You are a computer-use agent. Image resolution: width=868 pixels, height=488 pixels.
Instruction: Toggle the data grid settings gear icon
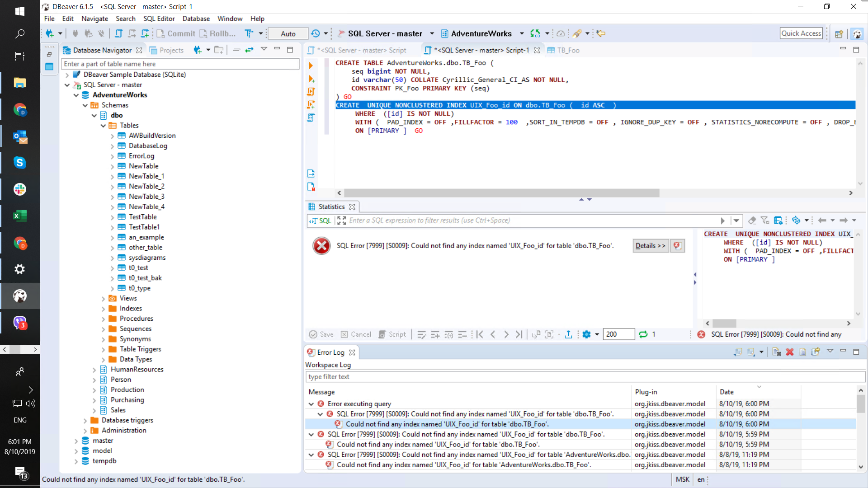tap(586, 334)
